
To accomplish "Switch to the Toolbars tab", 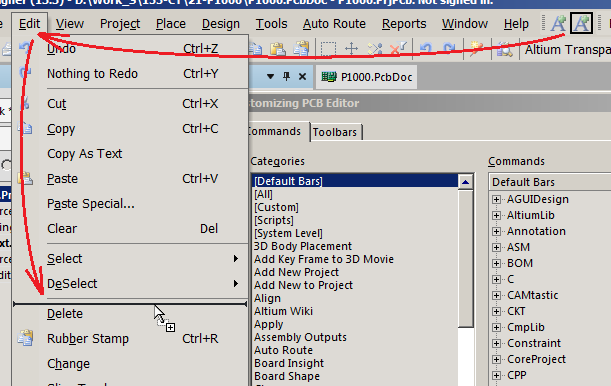I will tap(335, 132).
